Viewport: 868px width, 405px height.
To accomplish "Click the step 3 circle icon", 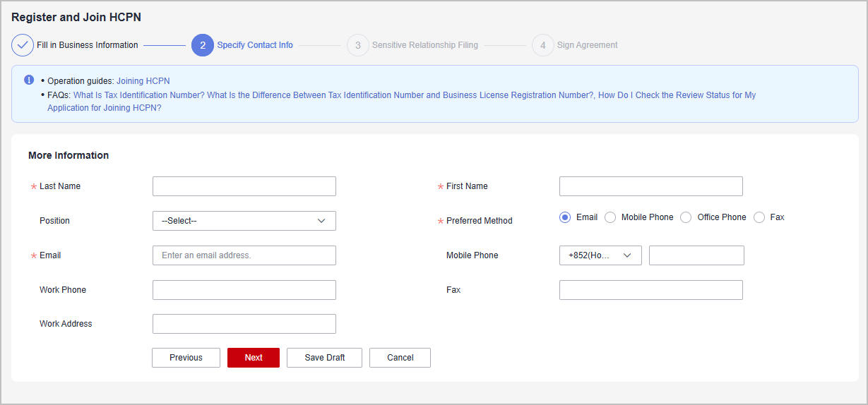I will 358,45.
